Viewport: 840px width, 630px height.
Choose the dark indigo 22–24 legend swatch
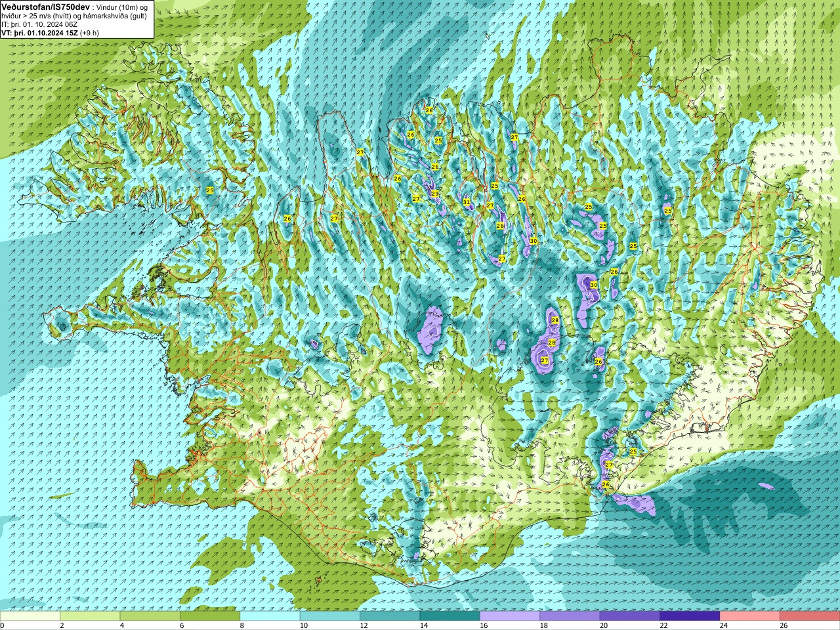click(690, 616)
